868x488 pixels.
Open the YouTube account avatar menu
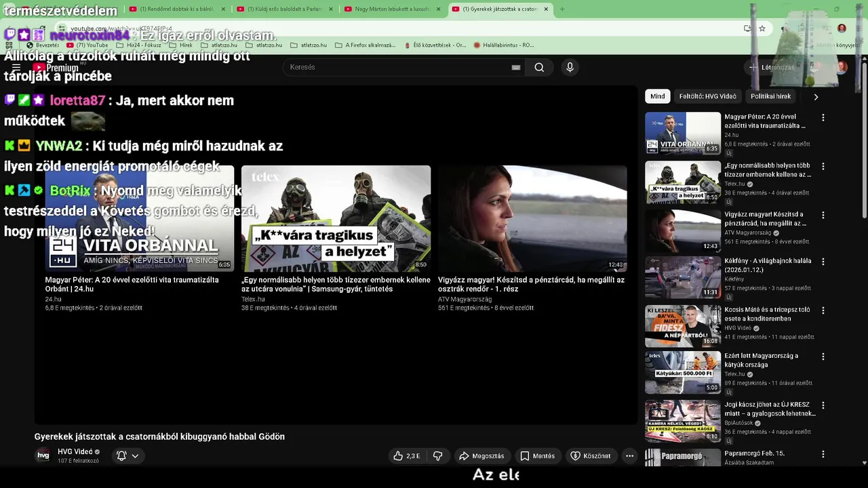click(x=842, y=67)
